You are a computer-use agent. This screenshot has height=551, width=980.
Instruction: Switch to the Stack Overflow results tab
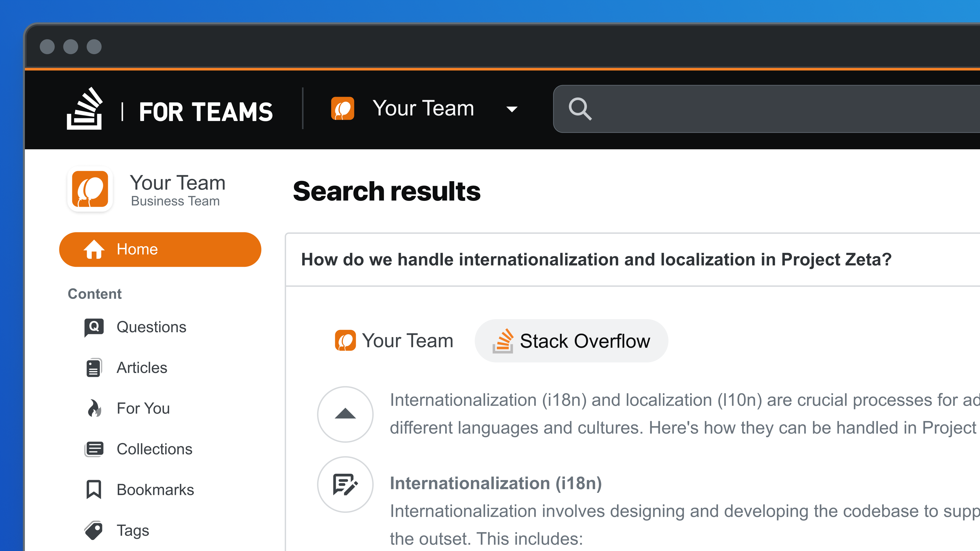(x=571, y=341)
